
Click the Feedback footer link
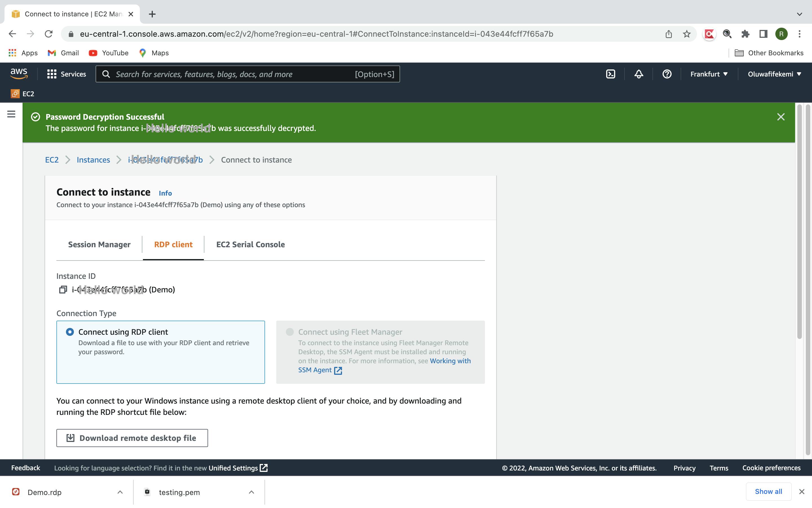click(x=25, y=468)
